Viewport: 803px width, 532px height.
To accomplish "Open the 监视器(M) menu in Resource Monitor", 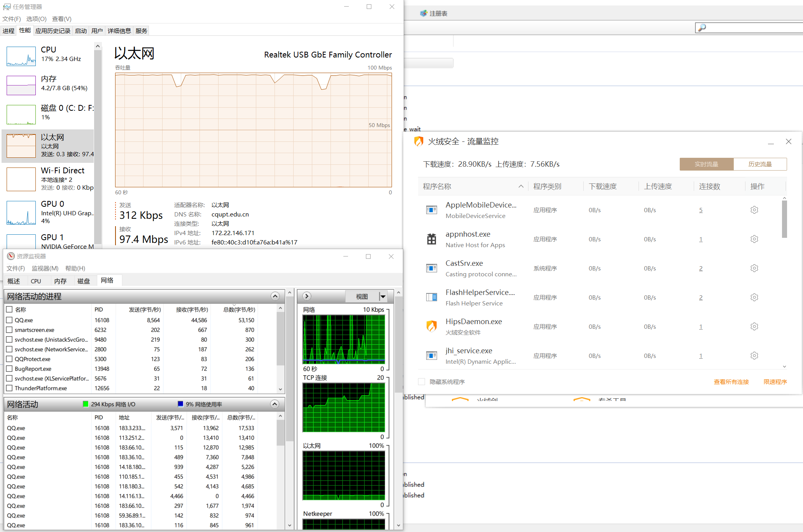I will click(x=45, y=268).
